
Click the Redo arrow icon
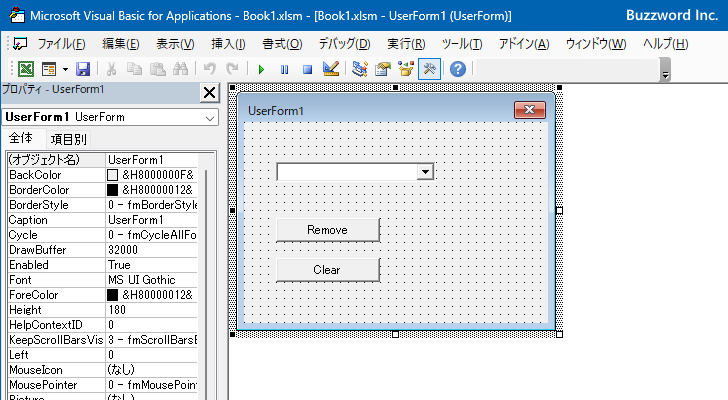click(x=232, y=69)
